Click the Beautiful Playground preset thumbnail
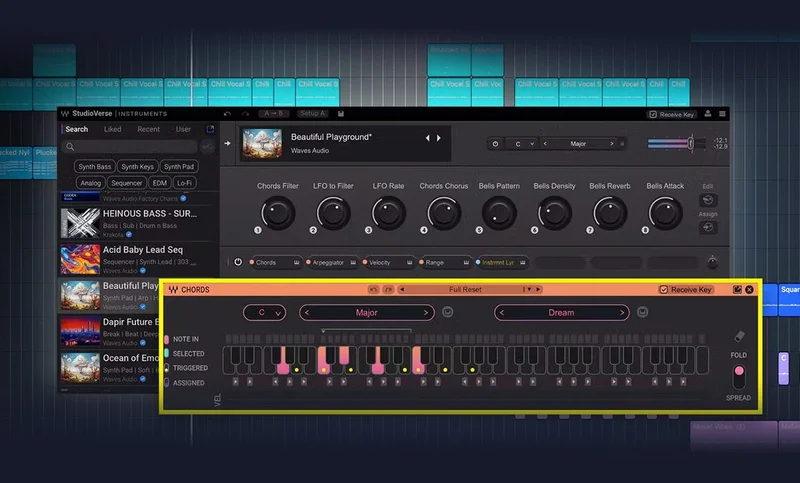The image size is (800, 483). pyautogui.click(x=262, y=143)
